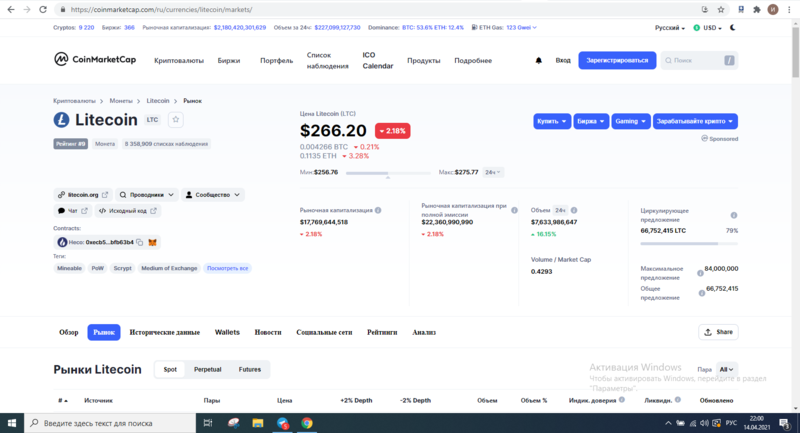Open browser extensions puzzle icon

click(x=757, y=9)
